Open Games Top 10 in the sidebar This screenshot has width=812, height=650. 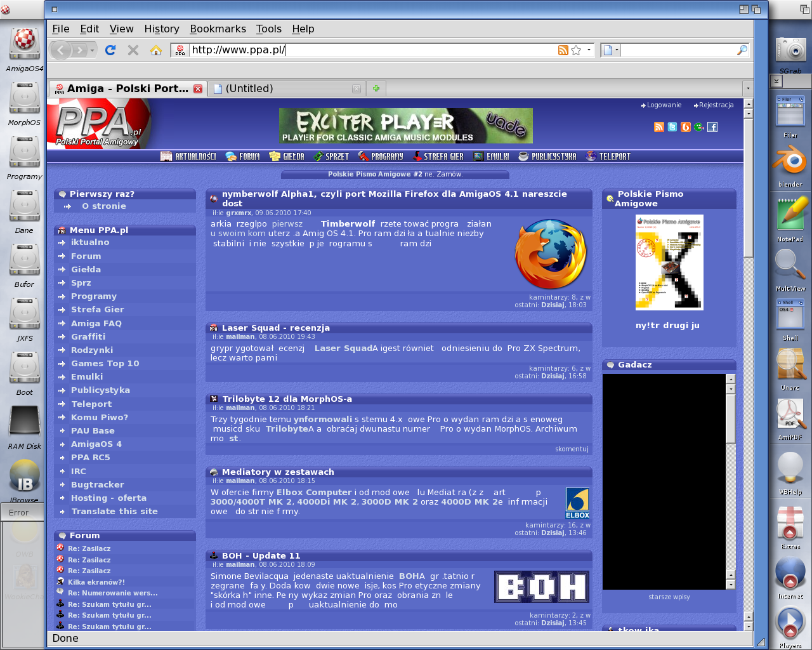pos(105,363)
